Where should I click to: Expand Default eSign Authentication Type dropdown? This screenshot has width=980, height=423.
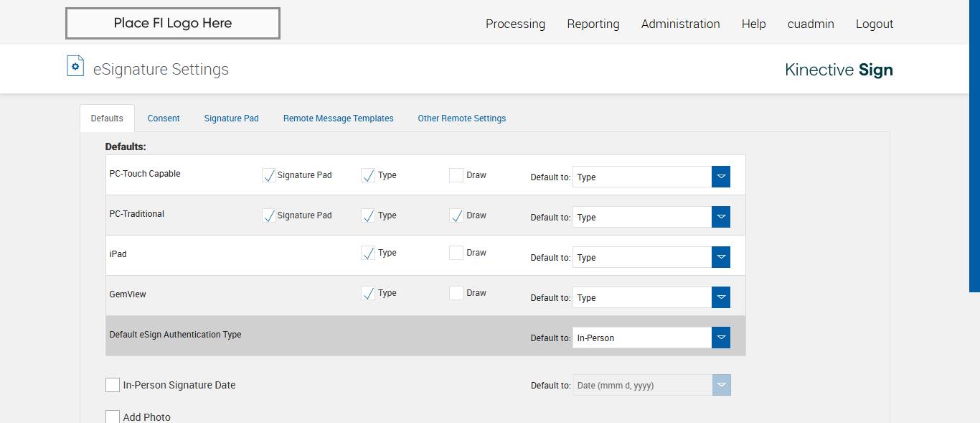[x=721, y=338]
